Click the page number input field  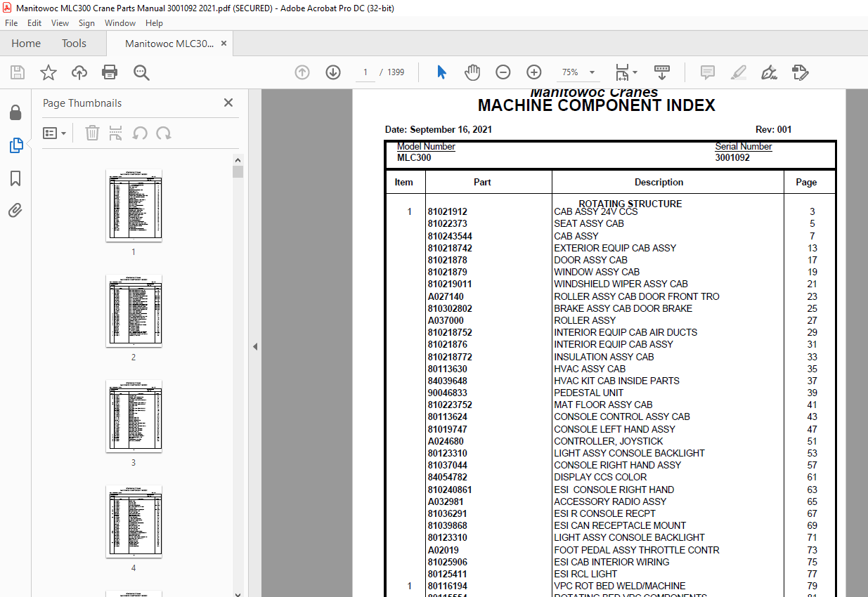point(365,72)
